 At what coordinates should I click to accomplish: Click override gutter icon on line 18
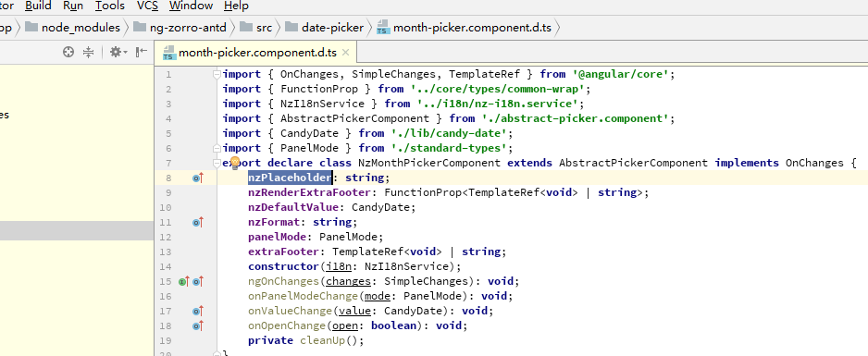tap(198, 325)
